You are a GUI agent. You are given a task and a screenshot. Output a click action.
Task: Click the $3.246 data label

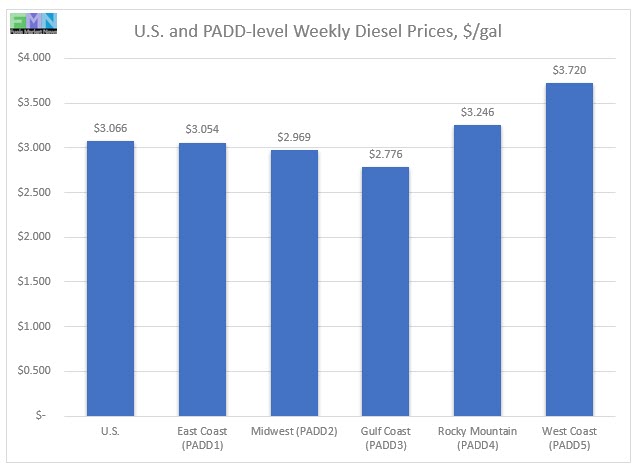point(476,112)
